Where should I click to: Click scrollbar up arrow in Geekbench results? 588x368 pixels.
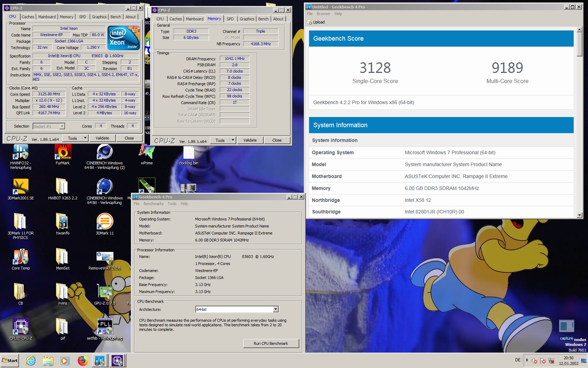580,30
